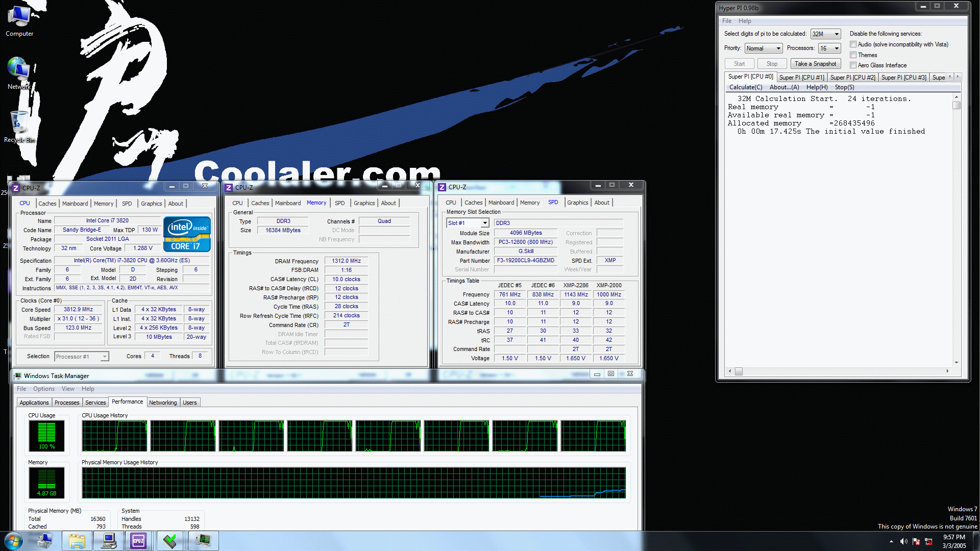Click Hyper PI vertical scrollbar thumb

[957, 106]
